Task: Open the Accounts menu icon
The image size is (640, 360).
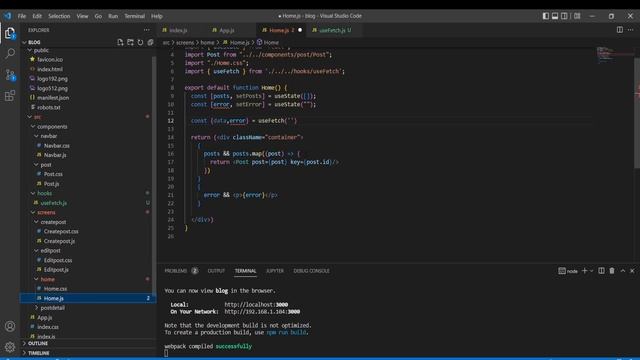Action: [x=10, y=326]
